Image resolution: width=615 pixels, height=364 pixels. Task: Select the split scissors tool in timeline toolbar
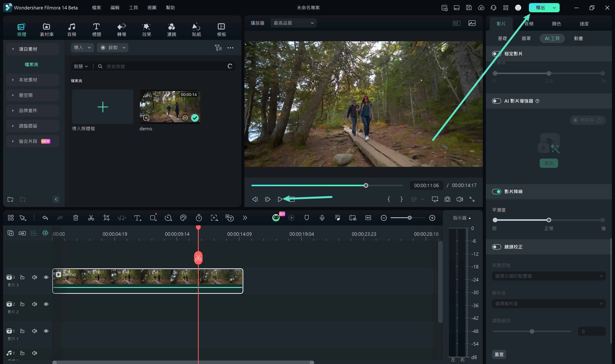click(91, 218)
